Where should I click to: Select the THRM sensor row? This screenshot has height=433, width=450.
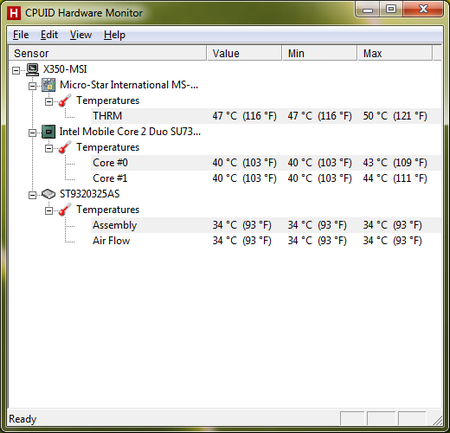pyautogui.click(x=266, y=116)
